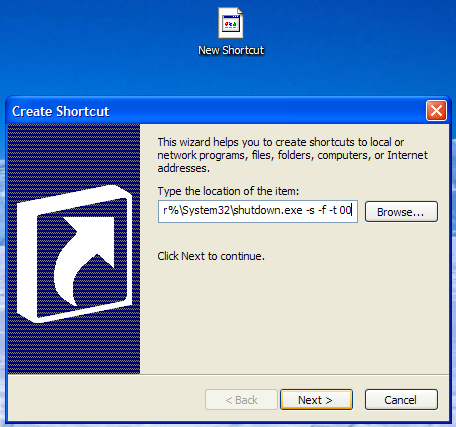Close the Create Shortcut window
The image size is (456, 427).
[436, 111]
